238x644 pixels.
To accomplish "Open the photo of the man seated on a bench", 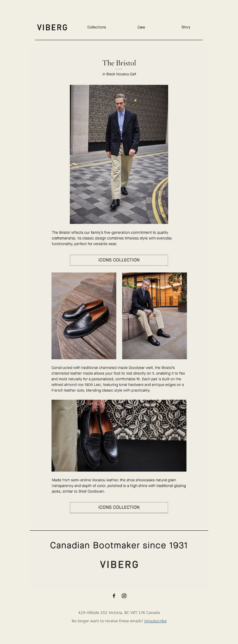I will point(154,316).
